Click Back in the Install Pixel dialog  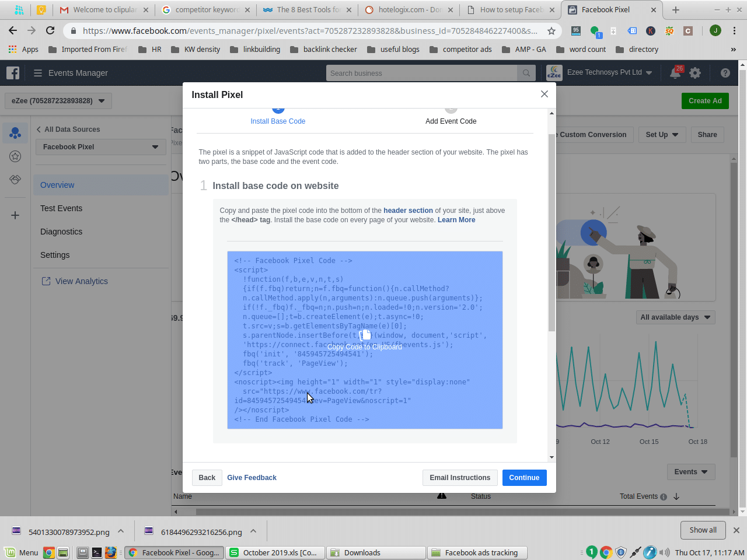[x=207, y=478]
